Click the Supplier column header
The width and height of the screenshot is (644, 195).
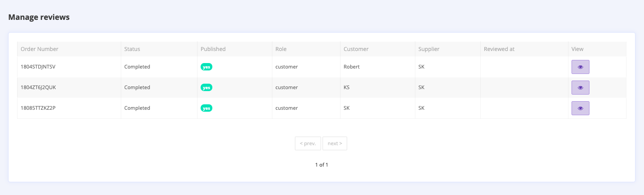coord(429,49)
